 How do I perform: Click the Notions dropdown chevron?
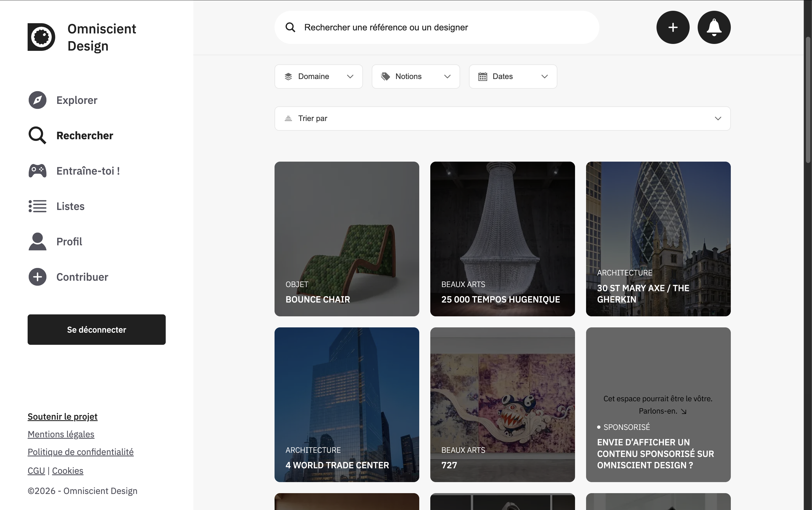click(x=447, y=77)
